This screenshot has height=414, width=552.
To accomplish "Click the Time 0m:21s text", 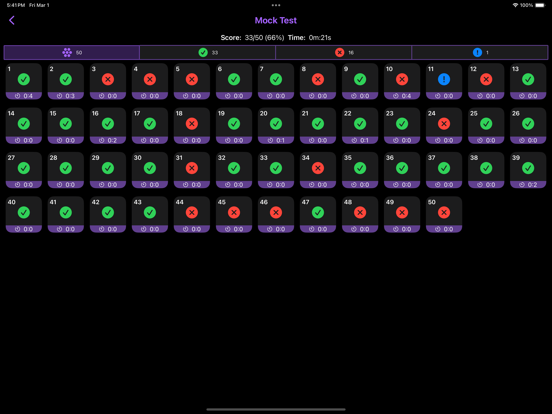I will (309, 38).
